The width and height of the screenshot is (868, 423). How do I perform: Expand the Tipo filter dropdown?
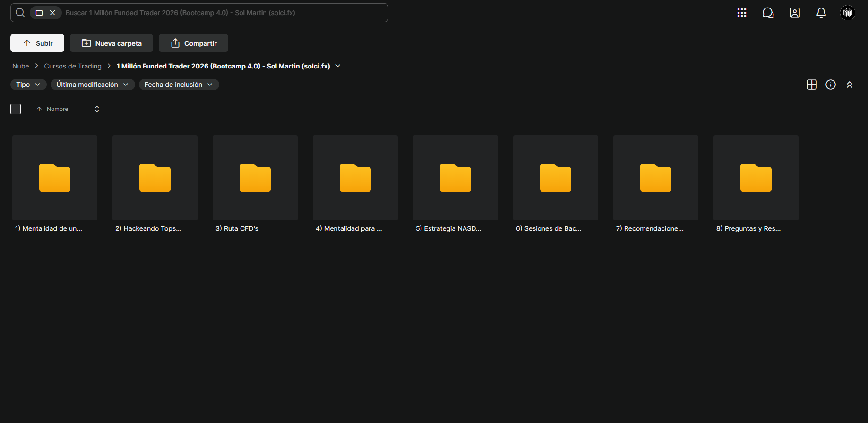click(28, 85)
